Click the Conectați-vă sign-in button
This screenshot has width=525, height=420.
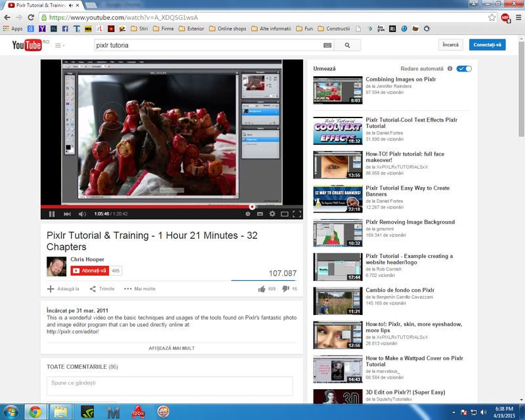click(487, 45)
